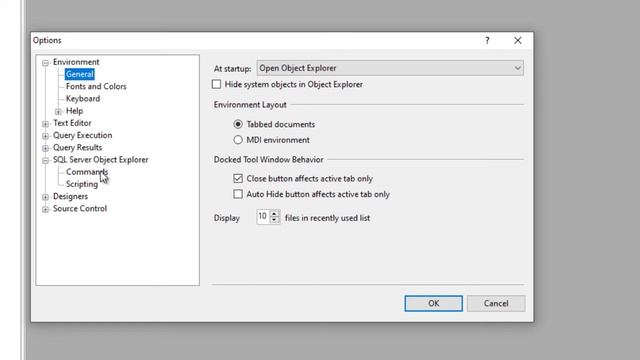Open the At startup dropdown
Viewport: 640px width, 360px height.
tap(390, 68)
